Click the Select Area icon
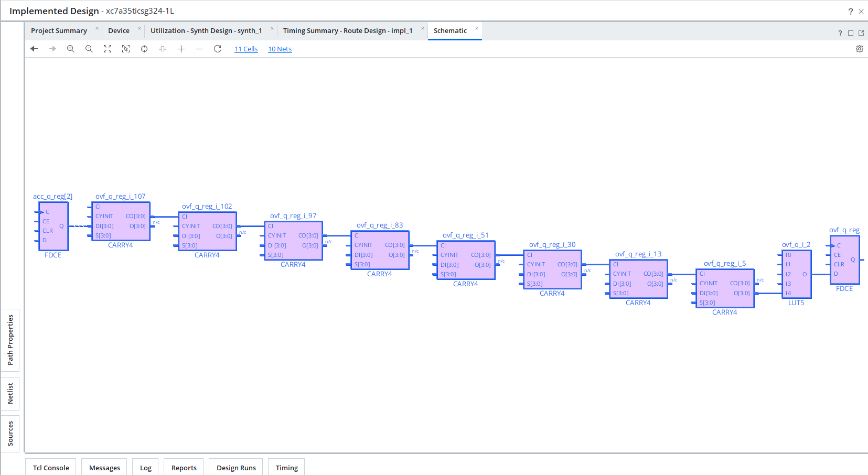This screenshot has width=868, height=475. (126, 49)
